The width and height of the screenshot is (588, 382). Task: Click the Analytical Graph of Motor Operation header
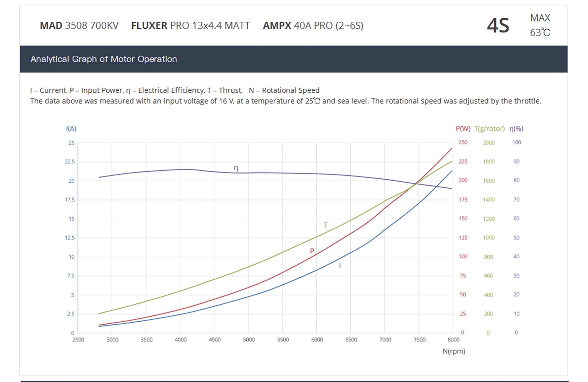(103, 59)
